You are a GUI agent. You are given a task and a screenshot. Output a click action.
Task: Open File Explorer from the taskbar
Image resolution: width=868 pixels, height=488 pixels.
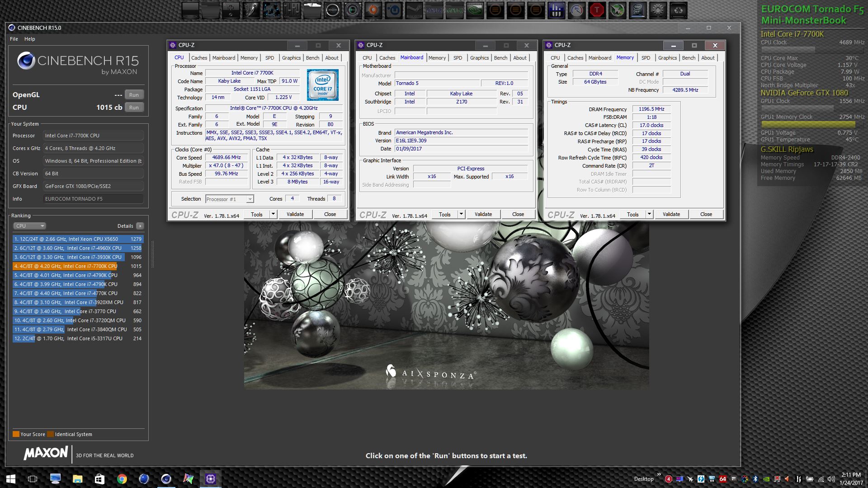[x=77, y=479]
